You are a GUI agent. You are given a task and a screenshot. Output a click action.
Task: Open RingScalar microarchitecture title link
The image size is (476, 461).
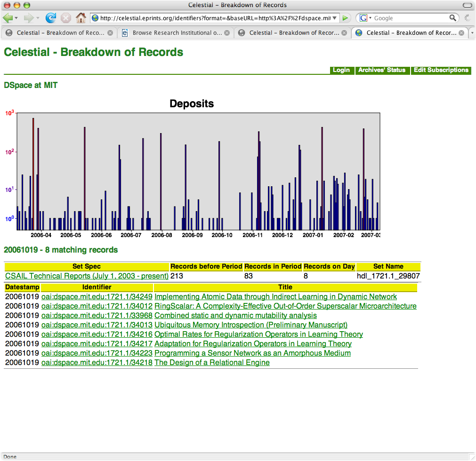coord(285,306)
